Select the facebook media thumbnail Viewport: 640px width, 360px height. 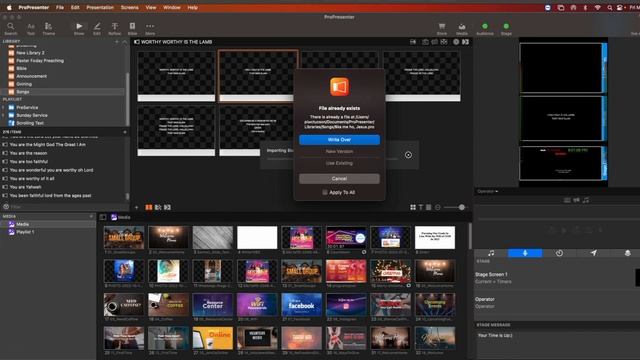click(301, 304)
